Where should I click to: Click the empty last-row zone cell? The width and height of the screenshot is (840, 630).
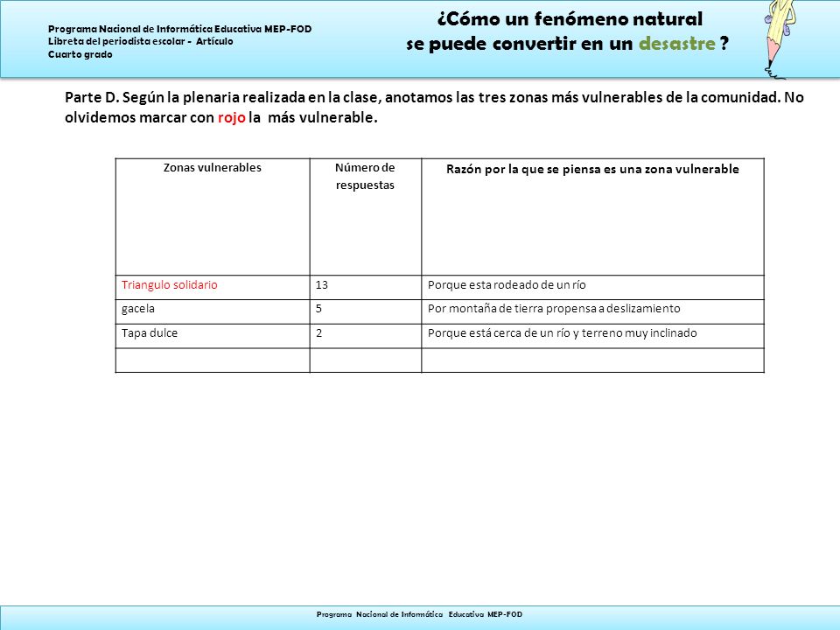[x=213, y=360]
